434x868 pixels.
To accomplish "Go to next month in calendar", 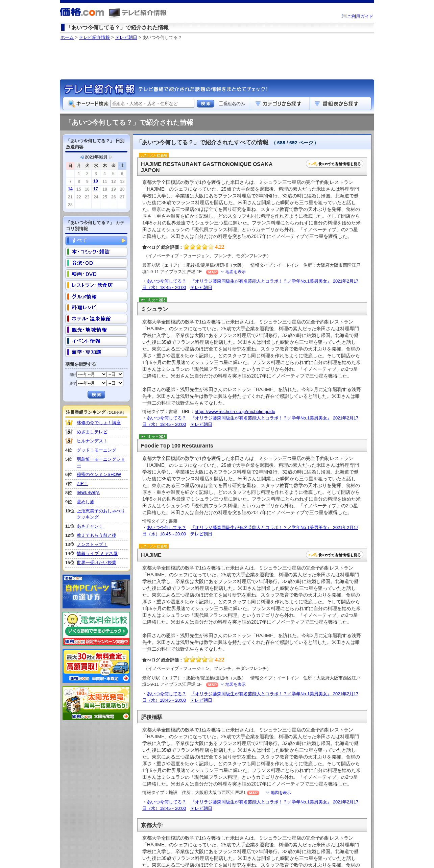I will 111,157.
